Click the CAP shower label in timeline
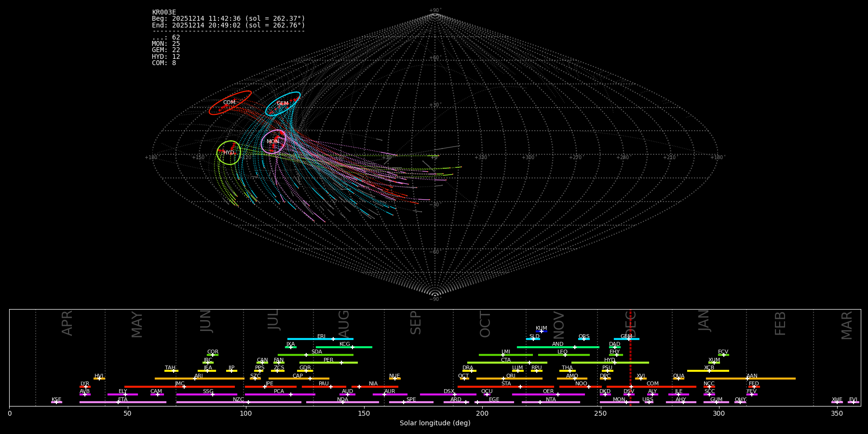868x434 pixels. click(298, 376)
